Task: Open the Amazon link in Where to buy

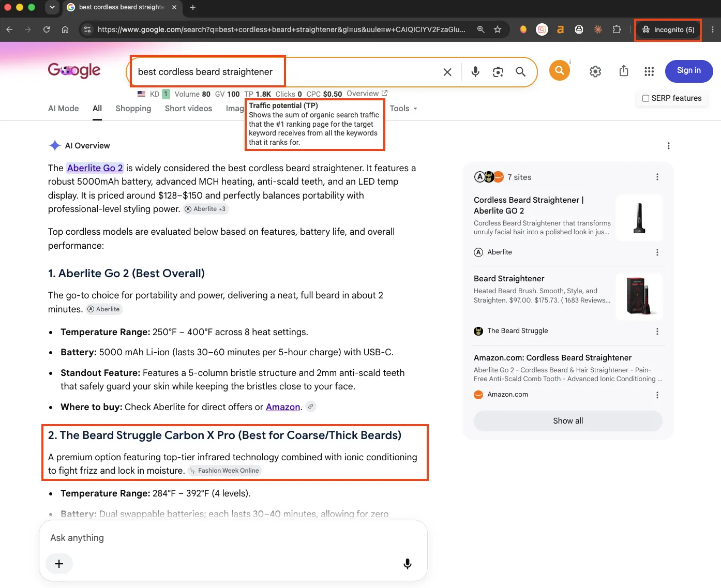Action: [283, 407]
